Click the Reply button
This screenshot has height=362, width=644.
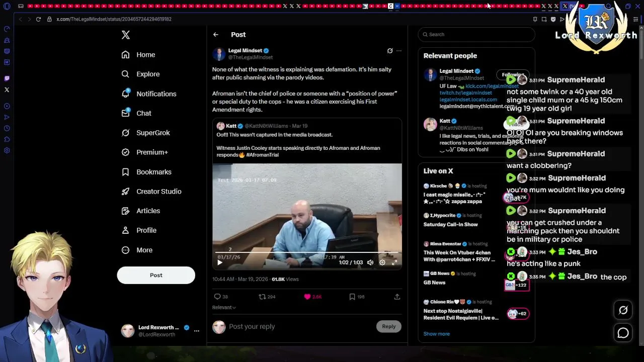coord(389,326)
